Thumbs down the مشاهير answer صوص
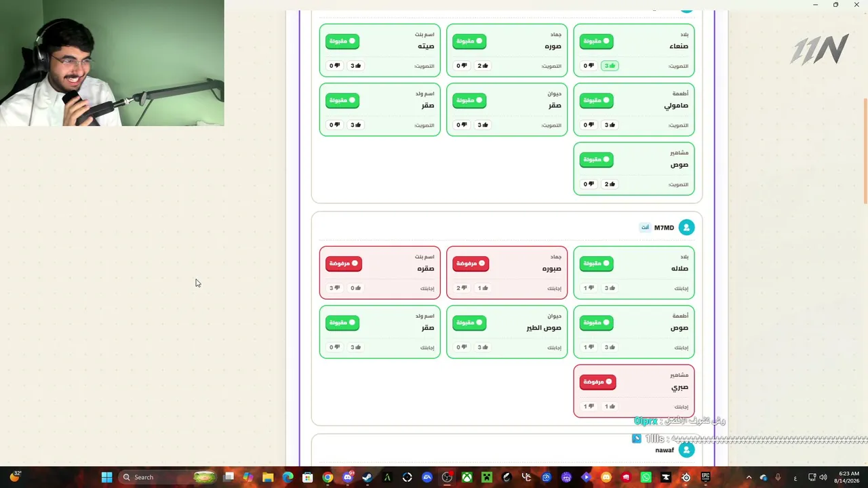The height and width of the screenshot is (488, 868). [x=589, y=184]
